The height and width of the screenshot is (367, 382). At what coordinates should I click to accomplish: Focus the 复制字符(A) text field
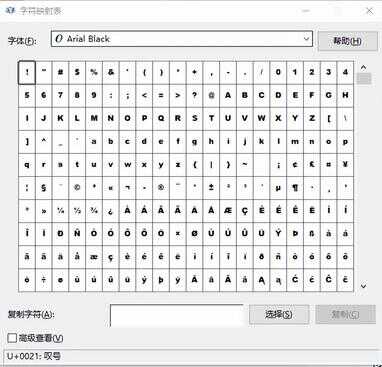coord(177,315)
